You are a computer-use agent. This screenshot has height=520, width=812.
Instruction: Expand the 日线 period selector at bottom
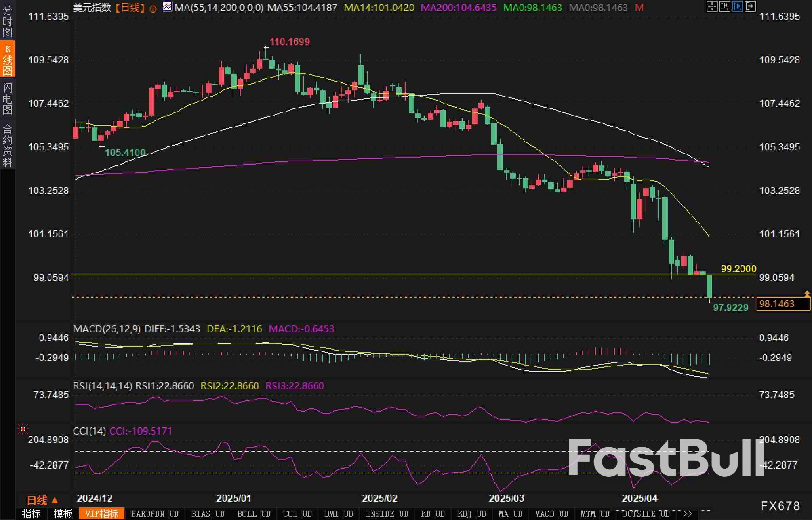pos(42,500)
